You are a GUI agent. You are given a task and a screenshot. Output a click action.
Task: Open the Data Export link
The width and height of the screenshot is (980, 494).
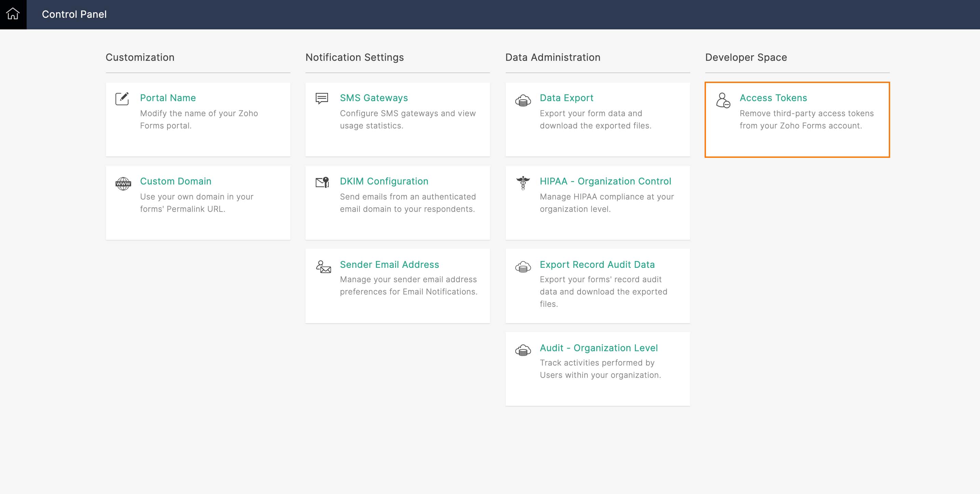click(x=566, y=98)
